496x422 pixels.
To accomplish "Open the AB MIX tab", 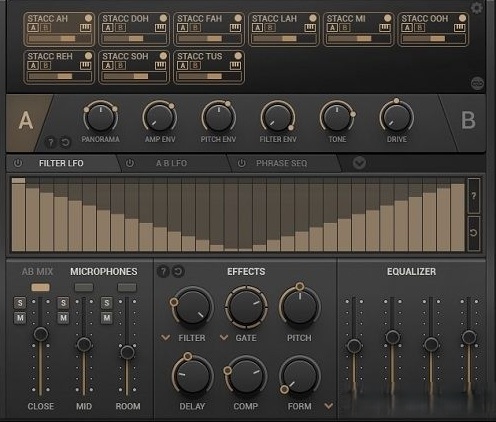I will pos(37,272).
